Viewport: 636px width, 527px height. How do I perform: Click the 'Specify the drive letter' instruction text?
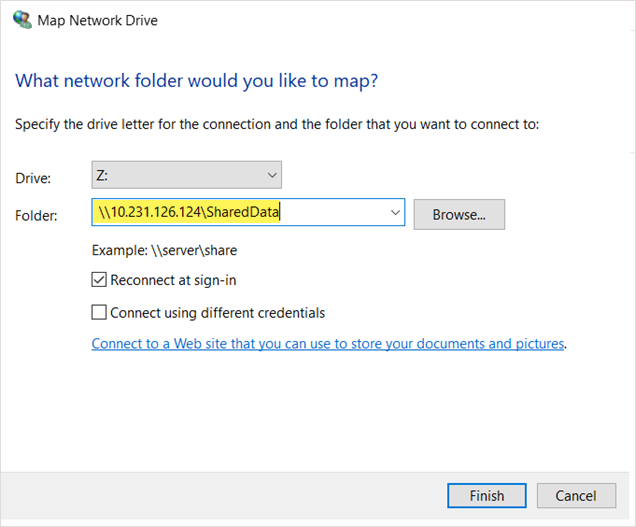point(277,124)
